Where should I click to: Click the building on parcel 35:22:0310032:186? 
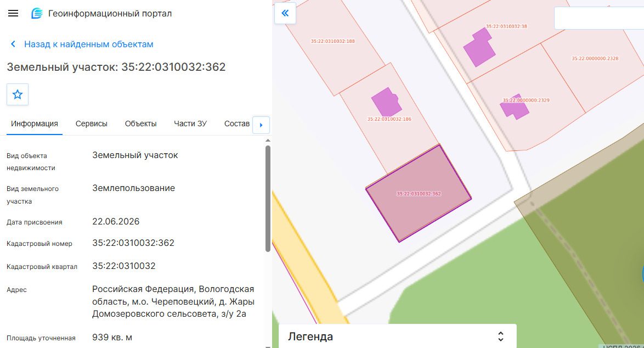(x=386, y=102)
